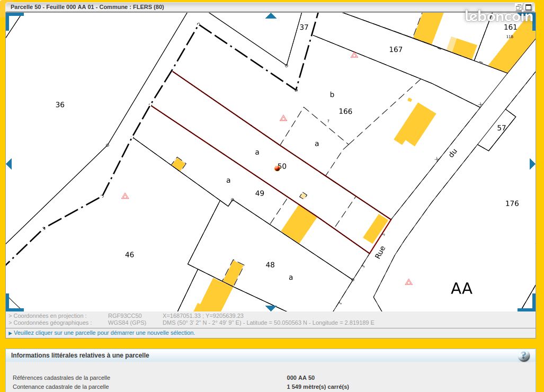Image resolution: width=544 pixels, height=392 pixels.
Task: Select parcel 176 on the map
Action: [x=512, y=203]
